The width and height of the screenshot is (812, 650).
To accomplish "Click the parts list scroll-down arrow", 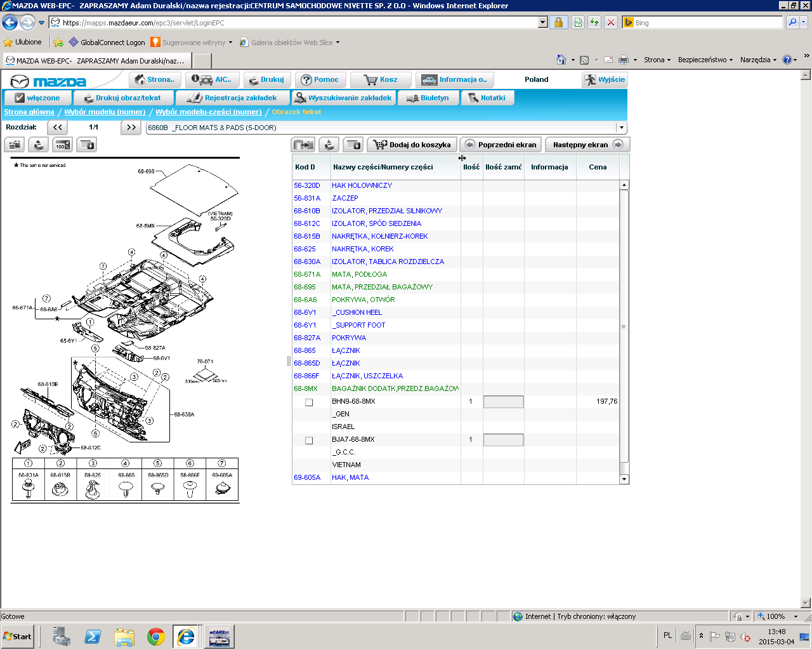I will pyautogui.click(x=624, y=479).
